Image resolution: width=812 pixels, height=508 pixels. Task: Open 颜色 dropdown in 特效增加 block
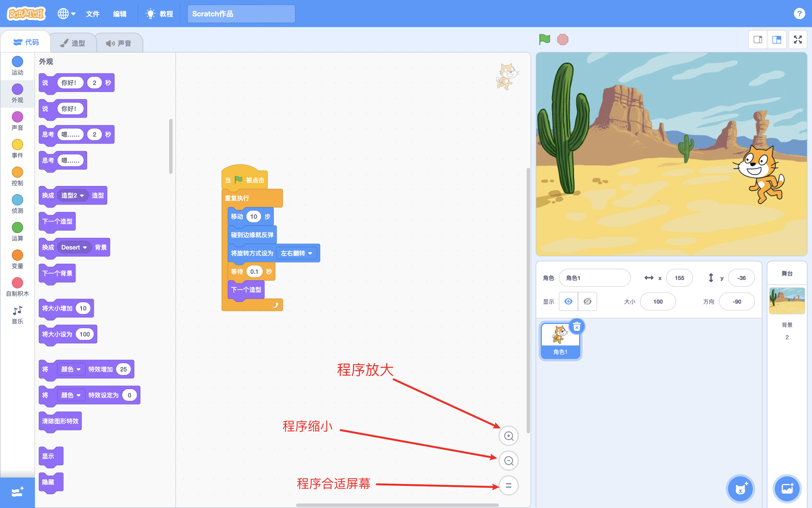[x=71, y=369]
